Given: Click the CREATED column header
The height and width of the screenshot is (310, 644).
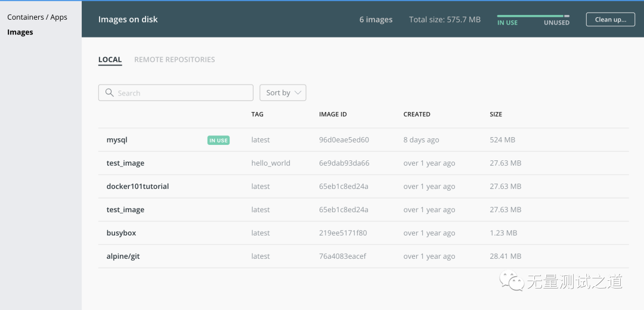Looking at the screenshot, I should pos(417,114).
